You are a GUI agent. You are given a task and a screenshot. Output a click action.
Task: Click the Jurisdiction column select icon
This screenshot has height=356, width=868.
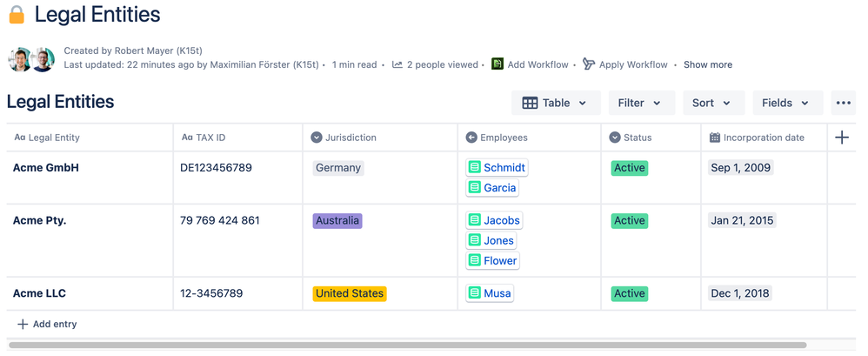coord(316,138)
